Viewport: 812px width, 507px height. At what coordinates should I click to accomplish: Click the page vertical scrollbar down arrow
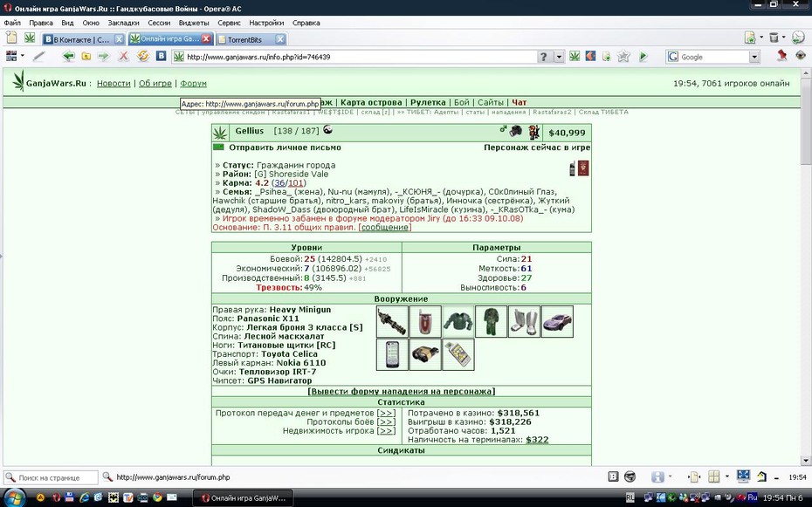[x=806, y=460]
